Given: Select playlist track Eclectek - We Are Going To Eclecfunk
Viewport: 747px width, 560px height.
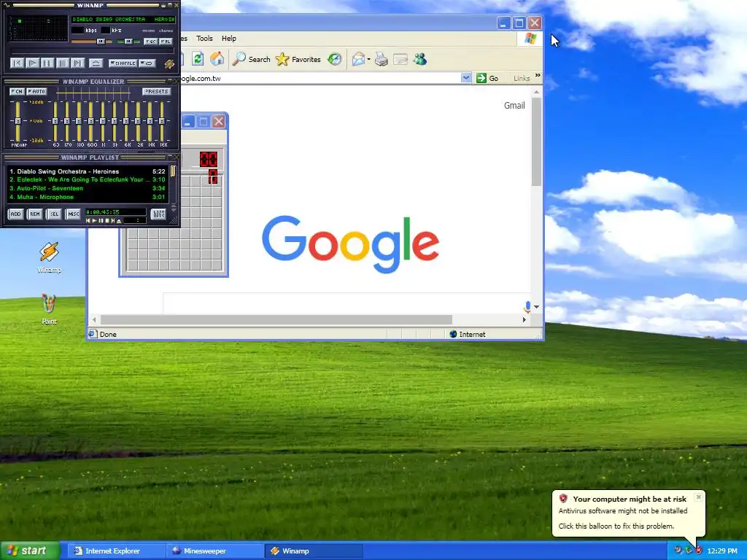Looking at the screenshot, I should pos(88,179).
